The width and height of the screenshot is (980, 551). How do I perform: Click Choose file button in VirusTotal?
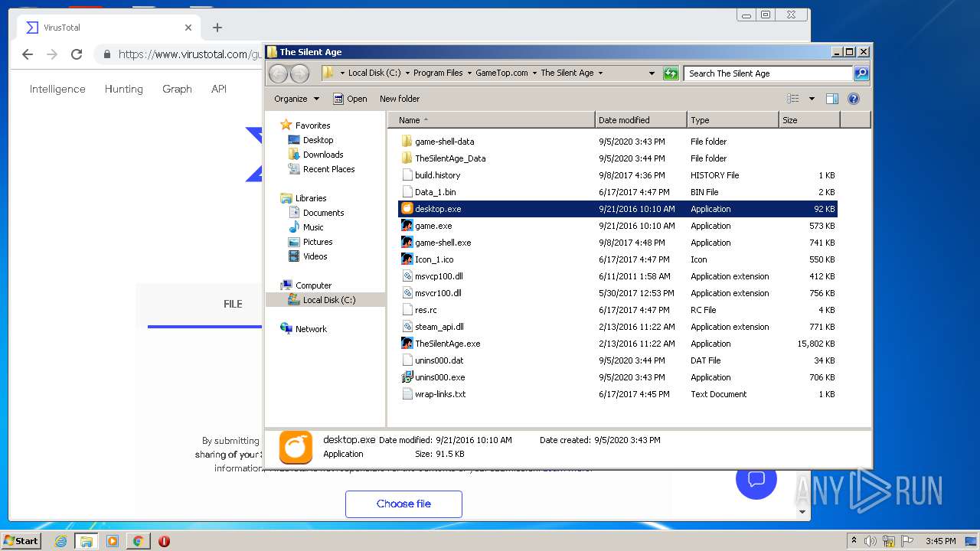[403, 504]
